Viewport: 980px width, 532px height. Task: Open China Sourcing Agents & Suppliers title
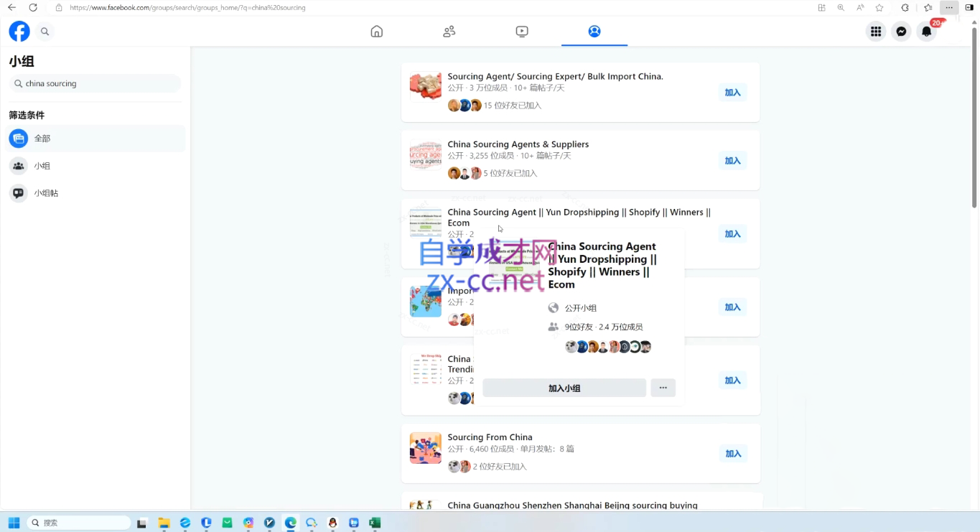[x=518, y=144]
